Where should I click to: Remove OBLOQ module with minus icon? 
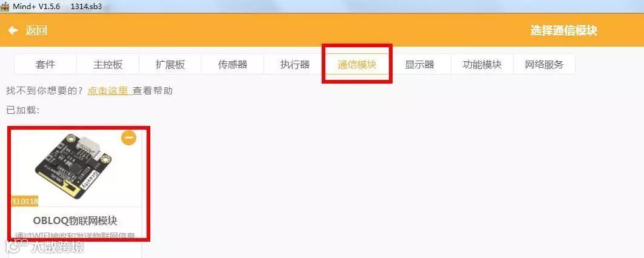point(128,139)
